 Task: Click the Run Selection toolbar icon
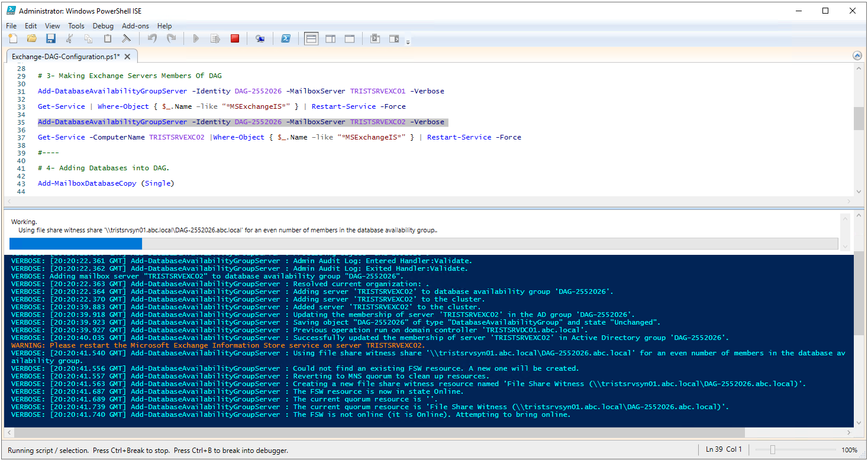pyautogui.click(x=215, y=39)
